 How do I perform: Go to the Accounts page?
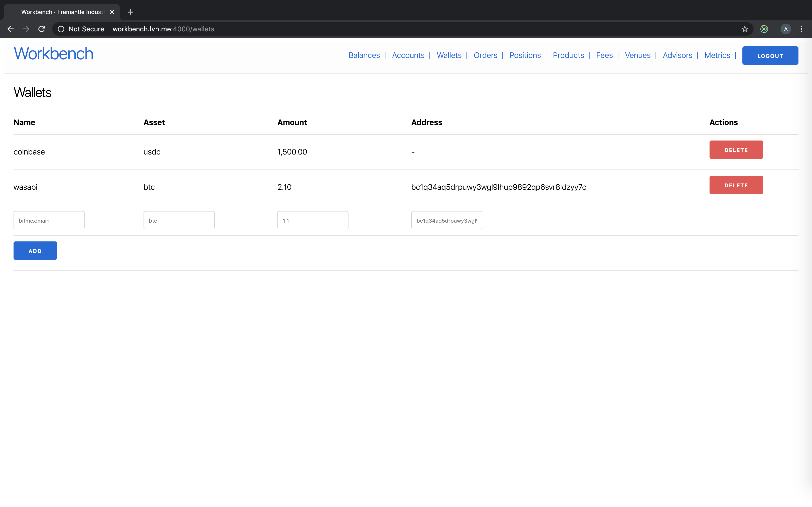tap(408, 55)
